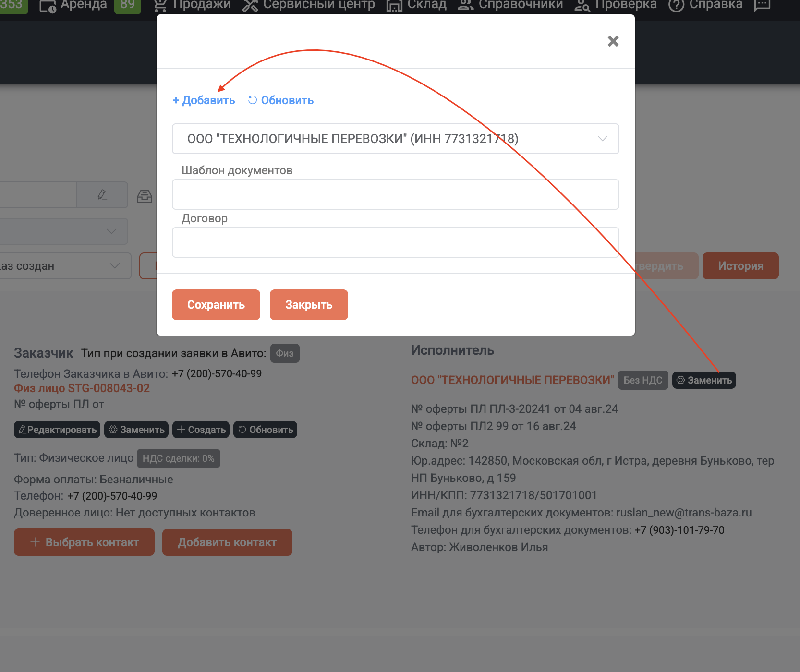Focus the Договор input field
The image size is (800, 672).
pyautogui.click(x=396, y=242)
